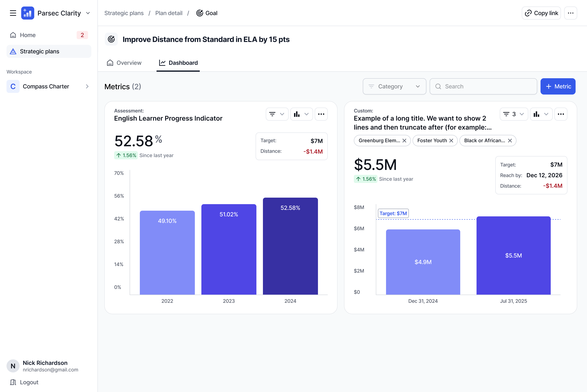Click the Copy link button

[541, 13]
